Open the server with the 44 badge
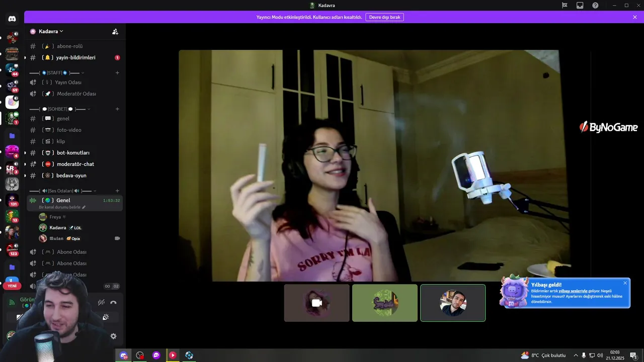This screenshot has height=362, width=644. 12,69
